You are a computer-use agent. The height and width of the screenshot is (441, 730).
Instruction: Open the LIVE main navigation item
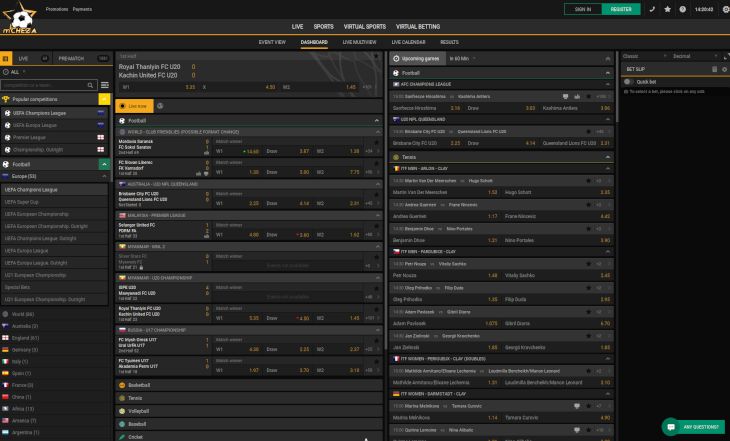(297, 27)
